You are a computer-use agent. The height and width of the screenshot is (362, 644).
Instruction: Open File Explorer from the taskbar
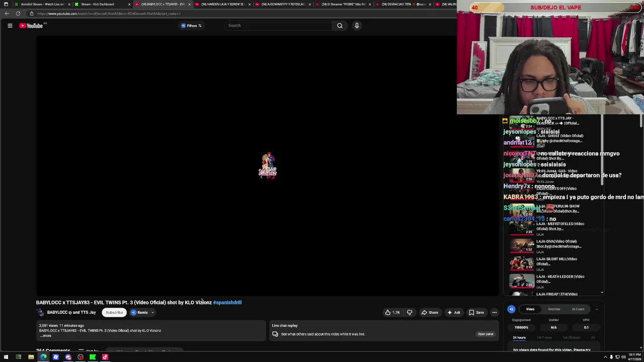(31, 357)
